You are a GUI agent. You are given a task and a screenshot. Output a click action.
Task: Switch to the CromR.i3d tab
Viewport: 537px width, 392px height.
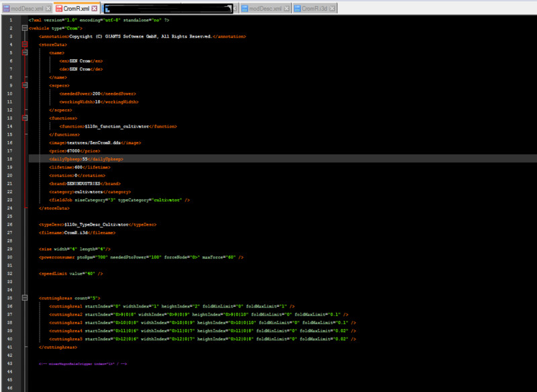[314, 9]
